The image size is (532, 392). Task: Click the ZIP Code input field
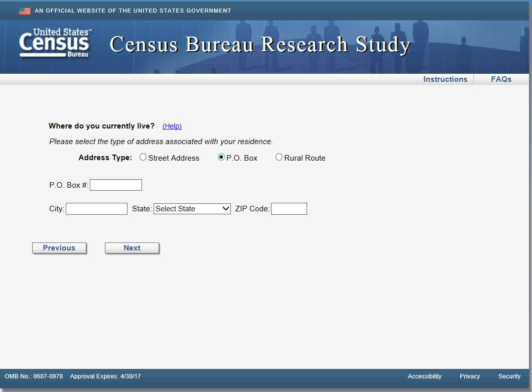click(x=289, y=209)
